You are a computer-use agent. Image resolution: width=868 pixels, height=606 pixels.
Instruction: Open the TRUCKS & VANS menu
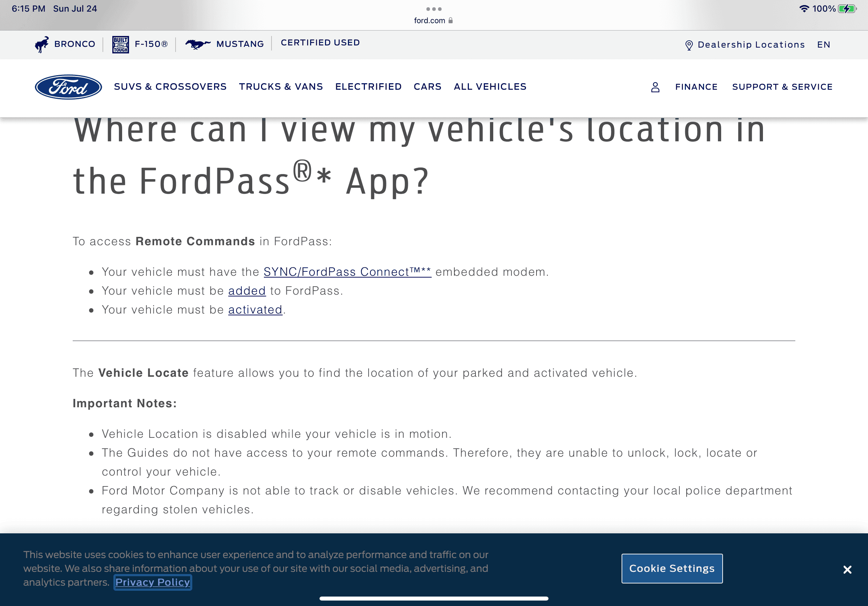click(x=281, y=86)
